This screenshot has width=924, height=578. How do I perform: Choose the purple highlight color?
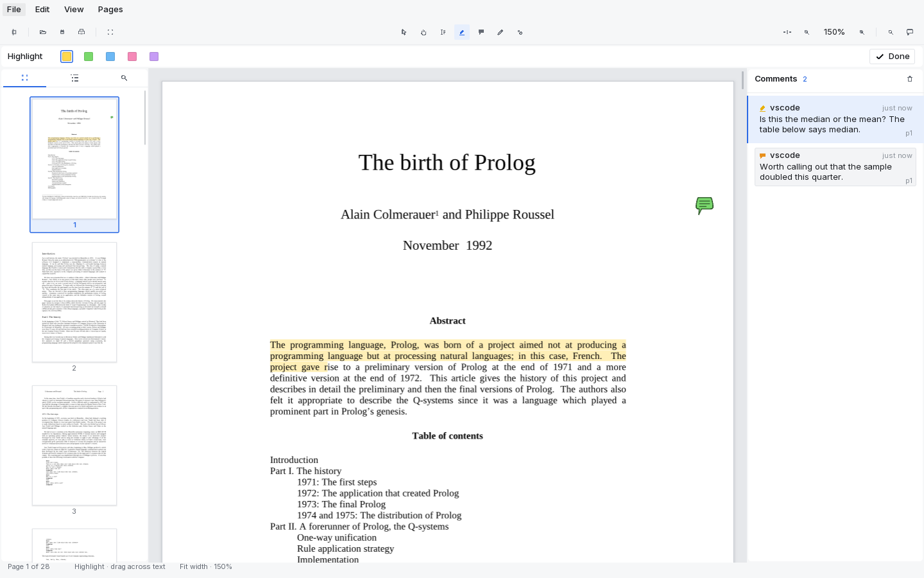(x=154, y=57)
